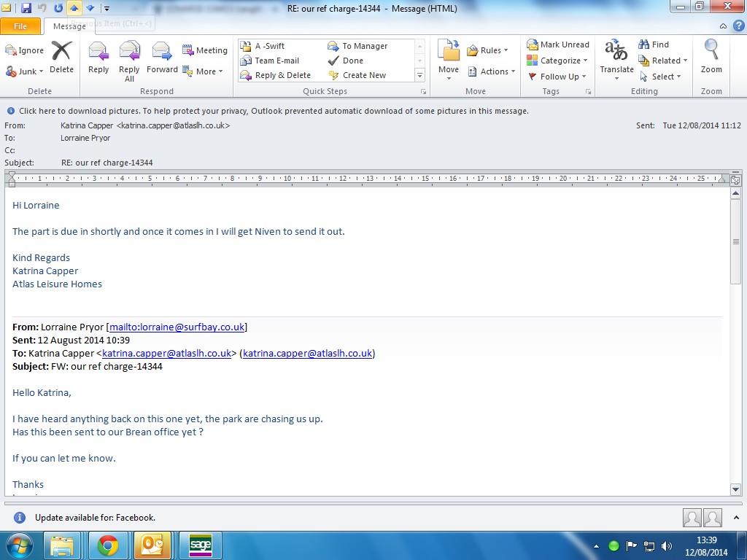
Task: Mark the message as Unread
Action: [558, 44]
